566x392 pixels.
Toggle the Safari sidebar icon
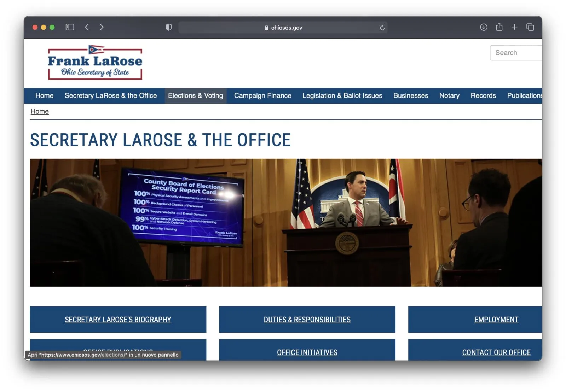(70, 27)
